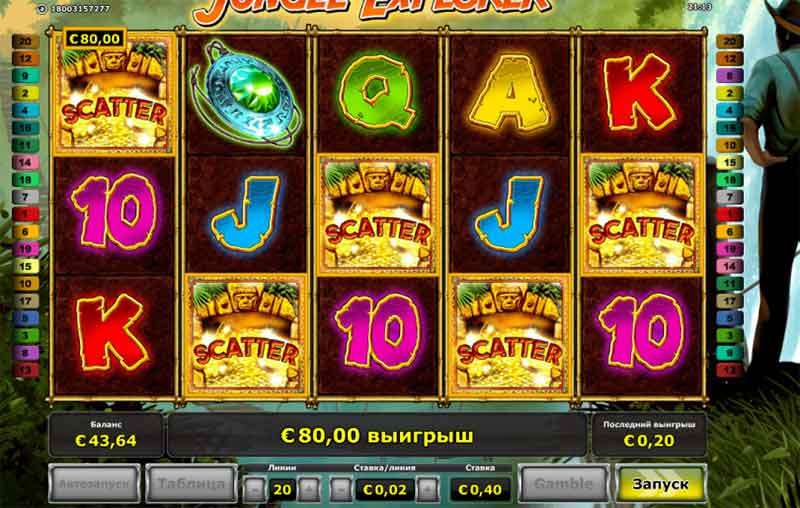
Task: Increase number of lines with plus
Action: [x=309, y=490]
